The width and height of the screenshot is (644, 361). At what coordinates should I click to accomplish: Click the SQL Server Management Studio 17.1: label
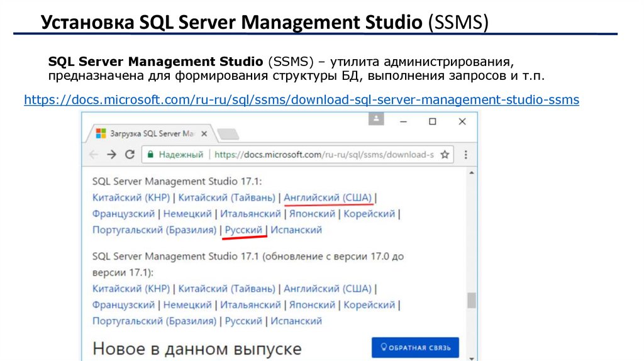[177, 182]
